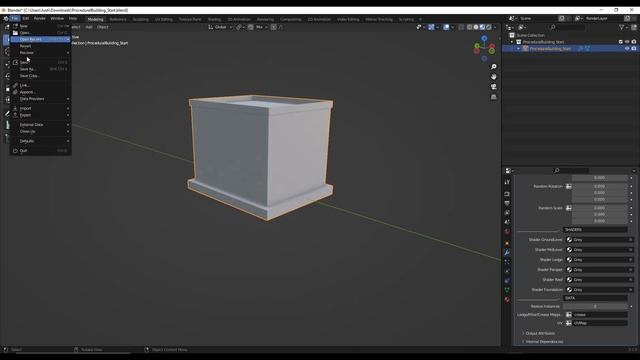Click the zoom viewport magnifier icon
The image size is (640, 360).
(x=493, y=67)
